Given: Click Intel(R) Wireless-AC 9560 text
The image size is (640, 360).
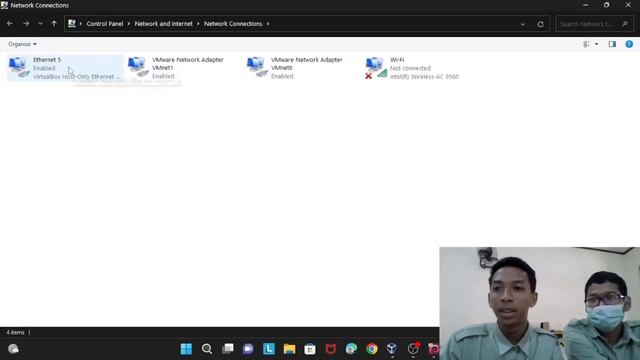Looking at the screenshot, I should [x=424, y=77].
